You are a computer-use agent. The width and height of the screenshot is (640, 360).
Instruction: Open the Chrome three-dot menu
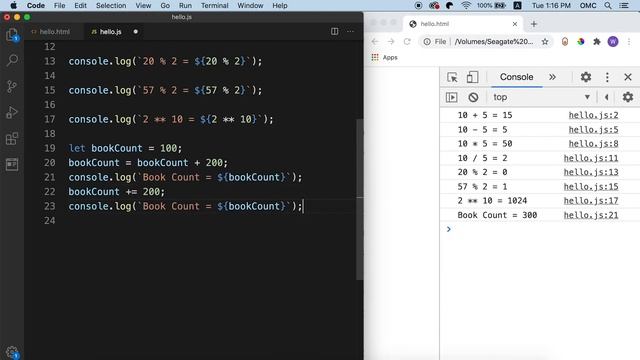click(629, 42)
